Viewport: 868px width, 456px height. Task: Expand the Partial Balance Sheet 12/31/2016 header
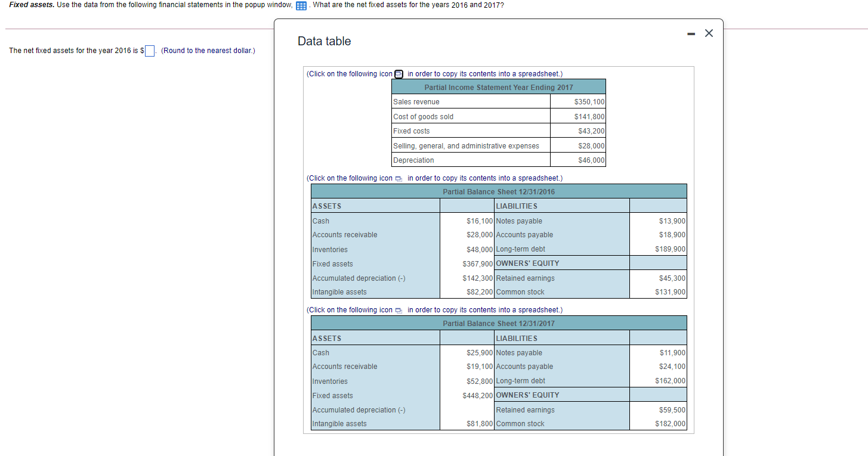pos(498,191)
